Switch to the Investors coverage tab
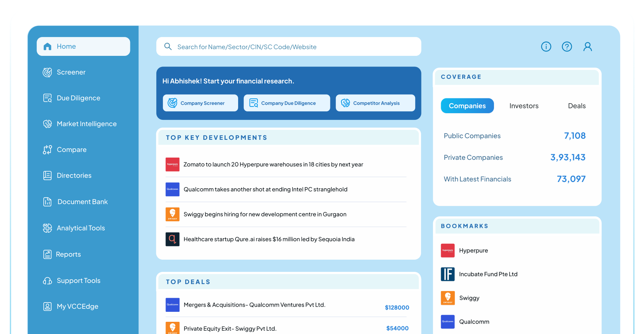The width and height of the screenshot is (644, 334). 524,106
